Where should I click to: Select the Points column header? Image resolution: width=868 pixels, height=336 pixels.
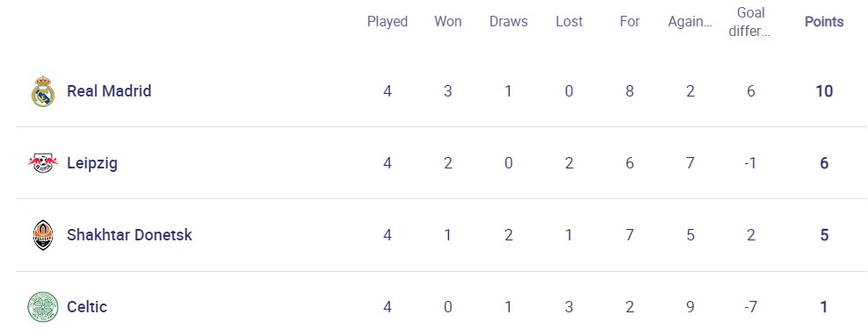tap(824, 22)
